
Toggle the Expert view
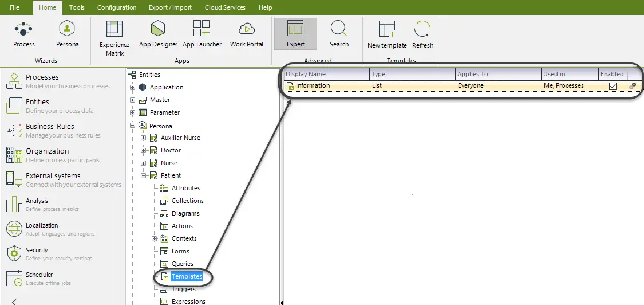296,34
